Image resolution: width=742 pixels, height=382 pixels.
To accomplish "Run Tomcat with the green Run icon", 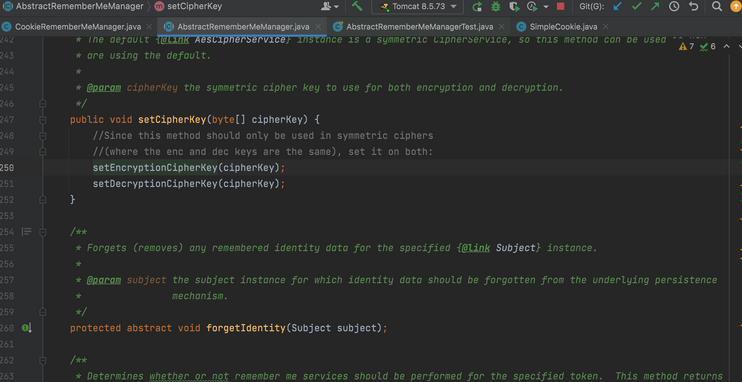I will coord(477,7).
